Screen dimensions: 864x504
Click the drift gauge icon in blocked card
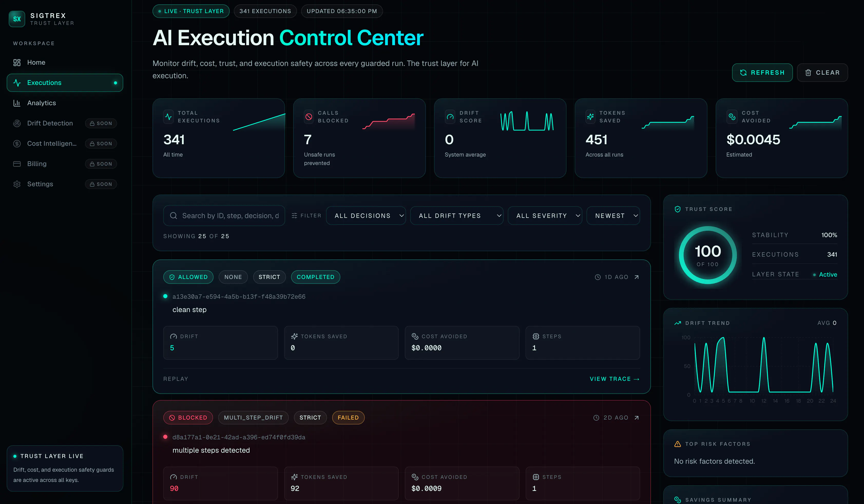point(174,477)
